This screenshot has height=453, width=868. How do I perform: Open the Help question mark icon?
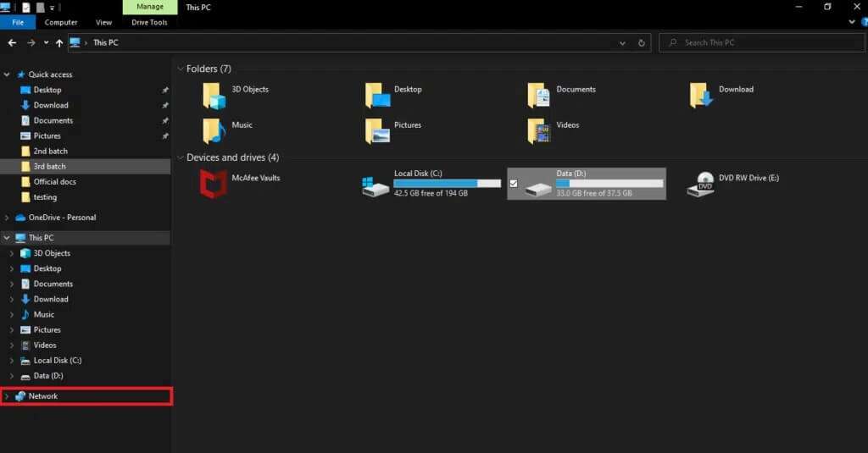point(864,22)
